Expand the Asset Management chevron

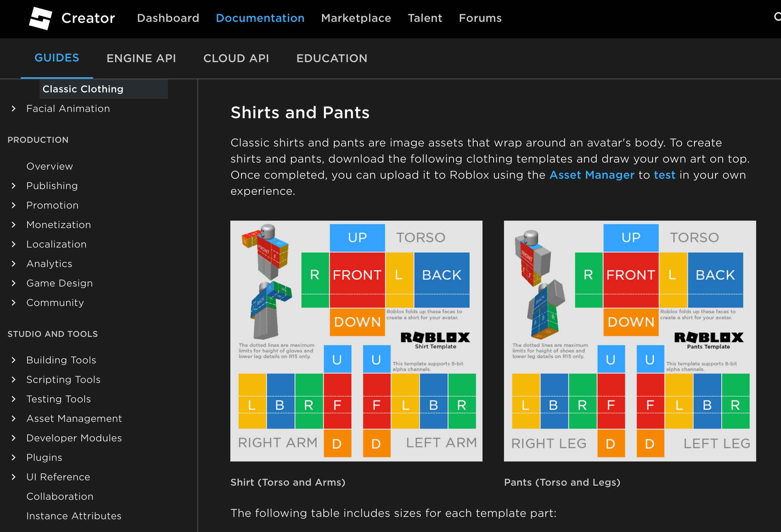click(x=13, y=418)
